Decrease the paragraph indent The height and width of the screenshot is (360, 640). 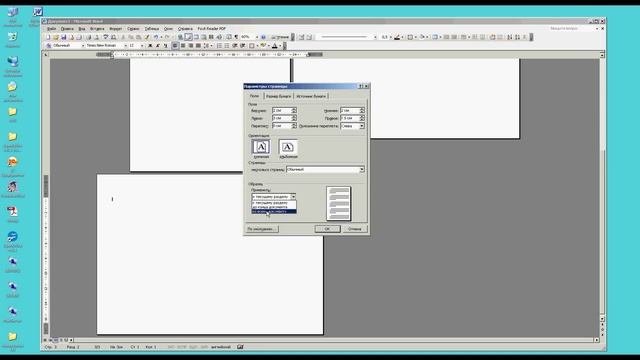pos(235,46)
